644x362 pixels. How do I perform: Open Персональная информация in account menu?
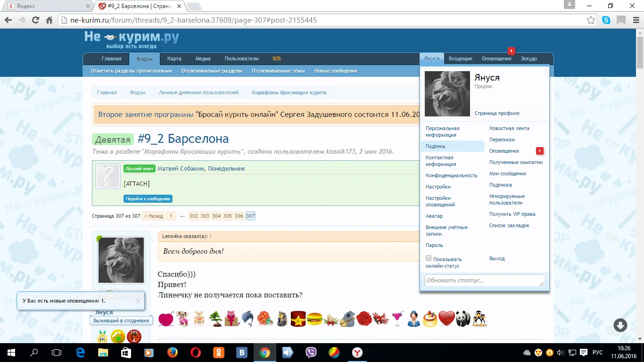tap(443, 132)
